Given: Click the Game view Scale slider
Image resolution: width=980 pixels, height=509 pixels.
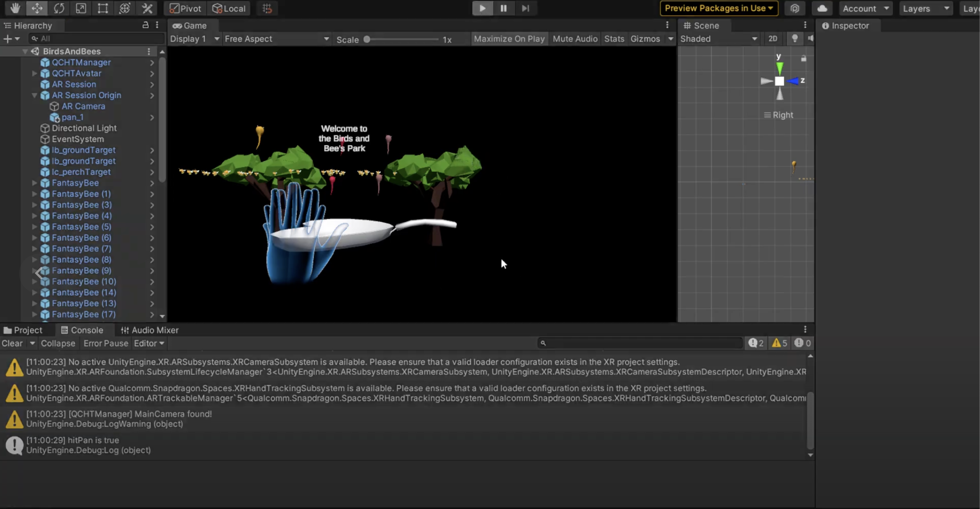Looking at the screenshot, I should tap(402, 39).
